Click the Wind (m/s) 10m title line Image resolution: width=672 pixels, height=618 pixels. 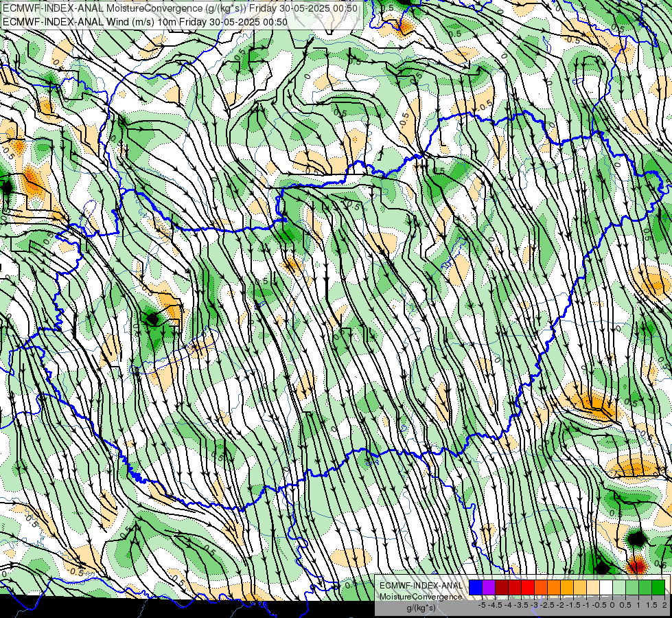point(145,21)
